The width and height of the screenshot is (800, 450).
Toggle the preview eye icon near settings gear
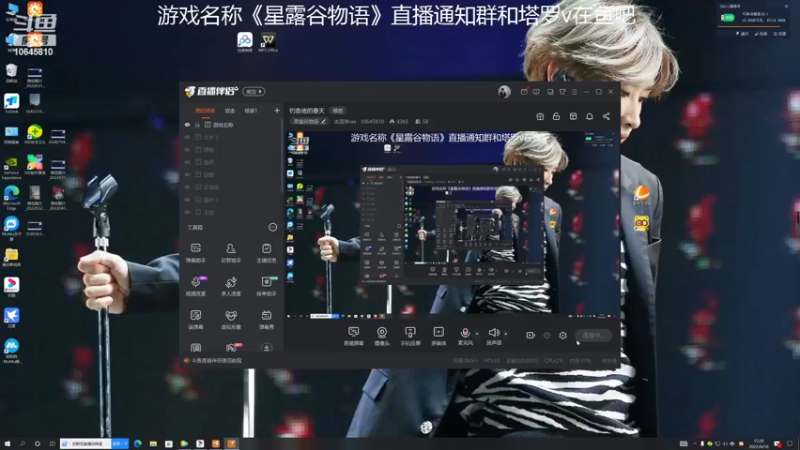point(546,335)
